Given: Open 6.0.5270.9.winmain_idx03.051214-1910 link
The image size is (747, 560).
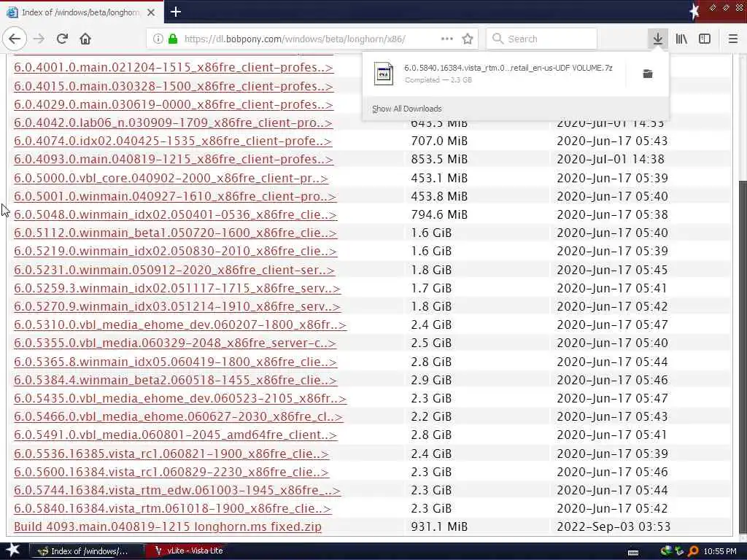Looking at the screenshot, I should 177,306.
